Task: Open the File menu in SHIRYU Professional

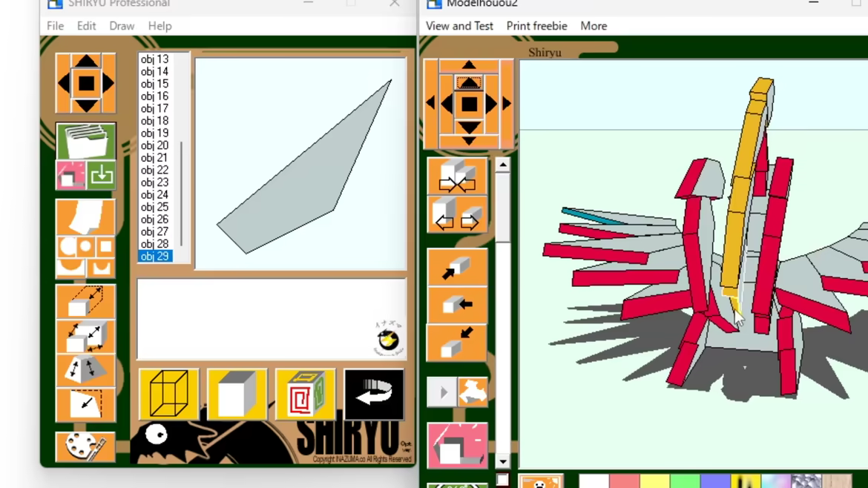Action: click(55, 26)
